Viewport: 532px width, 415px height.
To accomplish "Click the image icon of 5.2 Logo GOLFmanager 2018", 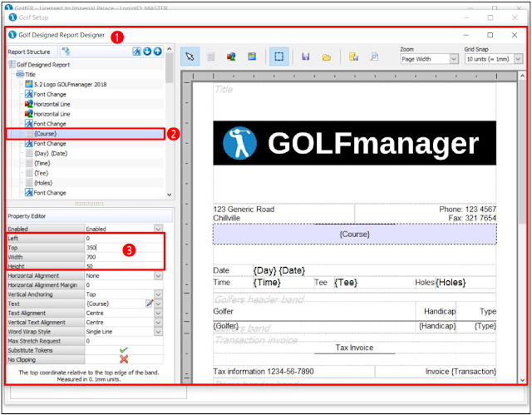I will 29,84.
